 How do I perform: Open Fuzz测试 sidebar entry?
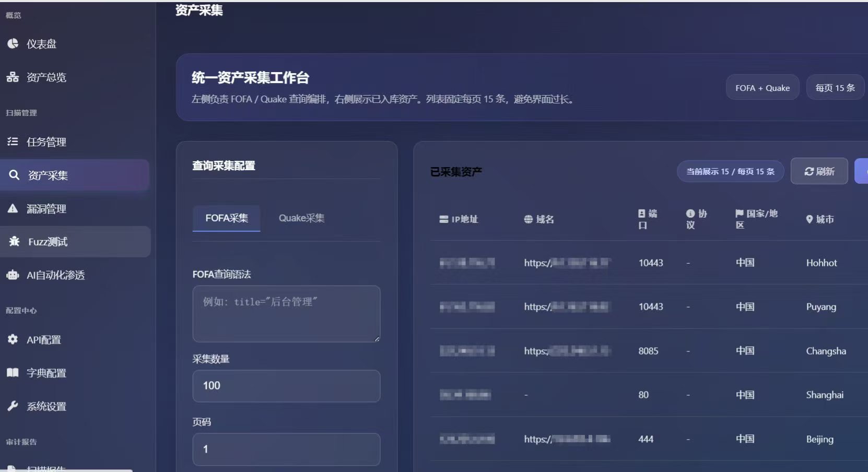75,241
